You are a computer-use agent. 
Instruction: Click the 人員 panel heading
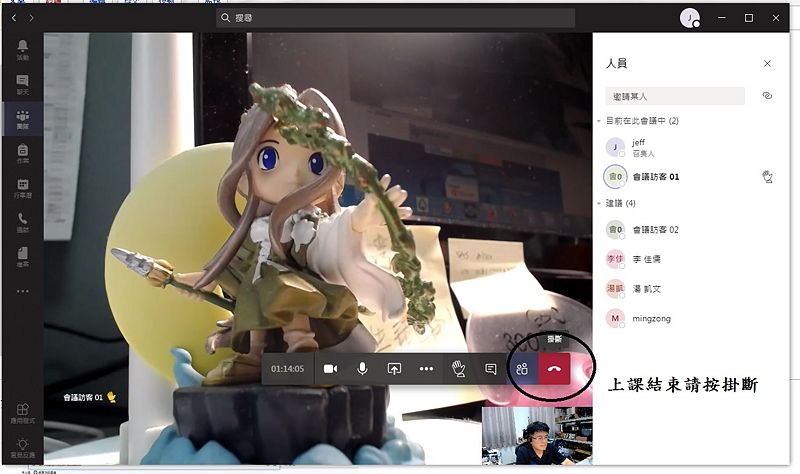point(616,63)
